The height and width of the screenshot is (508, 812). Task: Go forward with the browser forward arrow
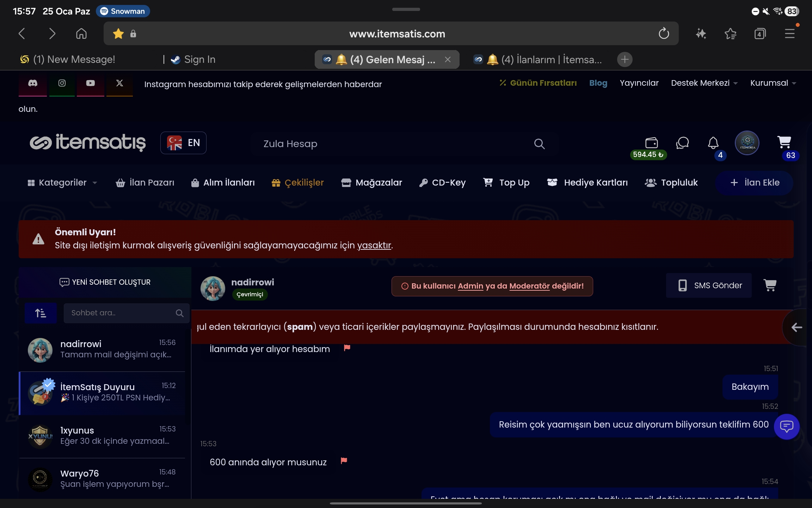[x=52, y=34]
